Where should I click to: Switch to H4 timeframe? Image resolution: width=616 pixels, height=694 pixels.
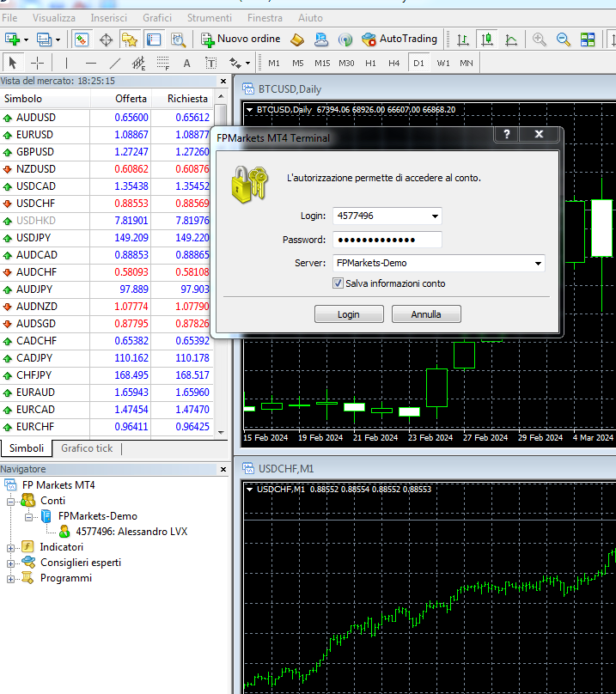pos(394,64)
